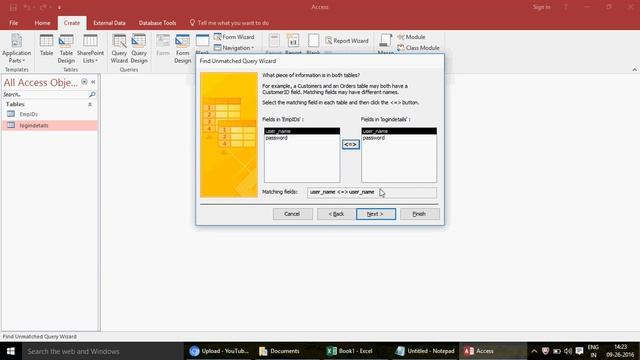Expand the Navigation forms dropdown
This screenshot has width=640, height=360.
pyautogui.click(x=234, y=48)
